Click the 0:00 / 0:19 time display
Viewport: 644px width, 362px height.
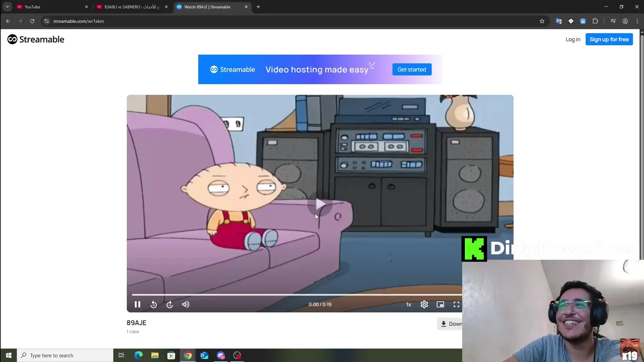[320, 304]
